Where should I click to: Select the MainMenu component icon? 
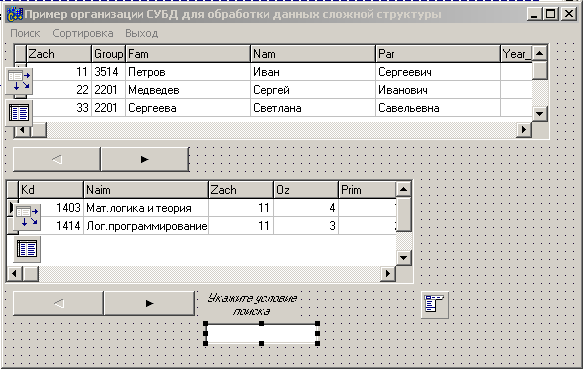[x=435, y=305]
